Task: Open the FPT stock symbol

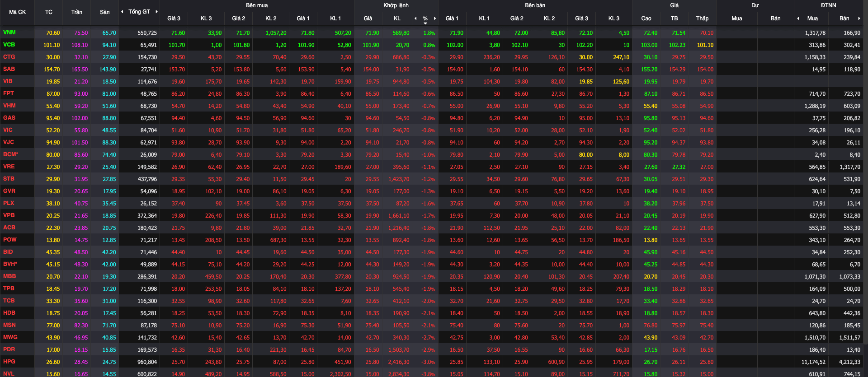Action: tap(9, 93)
